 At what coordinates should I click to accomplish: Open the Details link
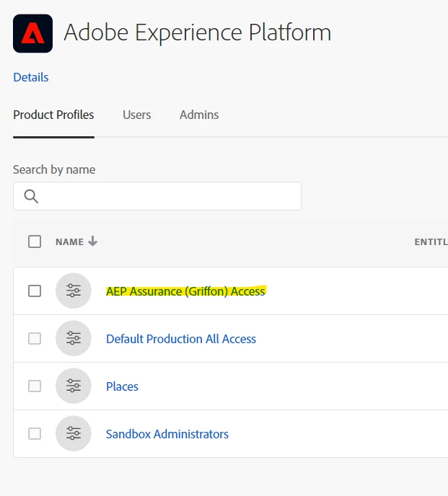click(x=31, y=77)
